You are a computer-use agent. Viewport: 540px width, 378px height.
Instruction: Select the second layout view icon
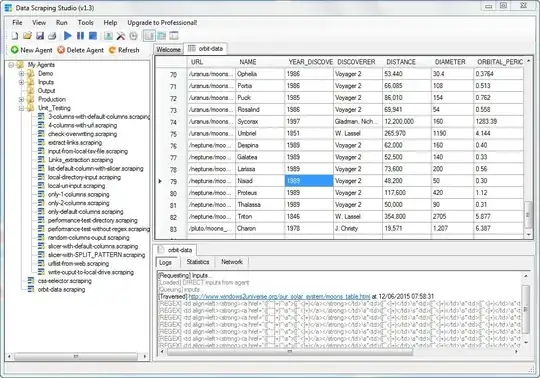coord(162,36)
